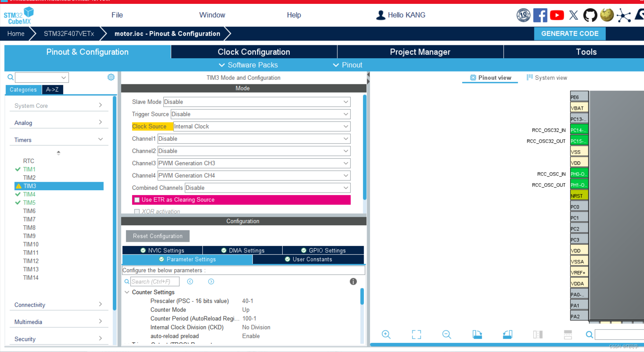644x352 pixels.
Task: Open the User Constants tab
Action: pos(308,259)
